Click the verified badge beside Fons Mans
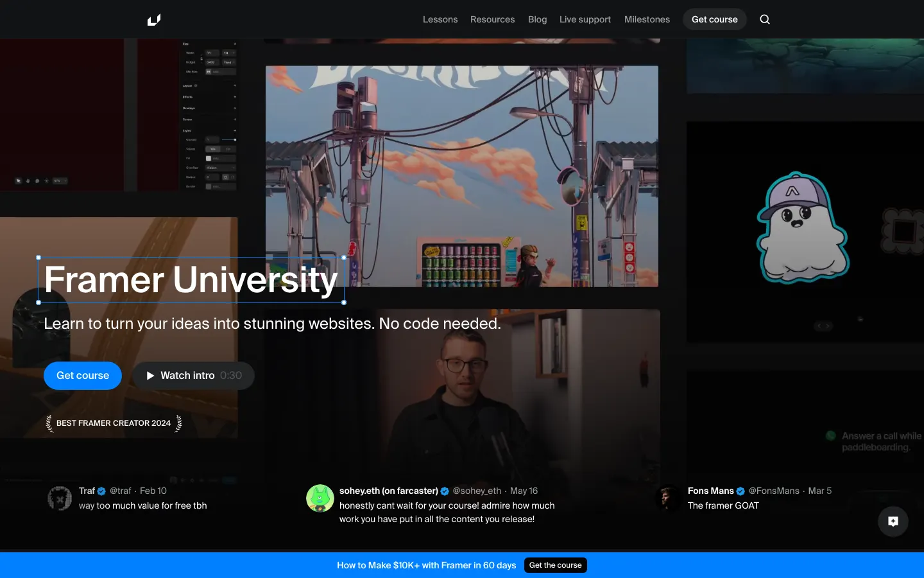924x578 pixels. 740,491
